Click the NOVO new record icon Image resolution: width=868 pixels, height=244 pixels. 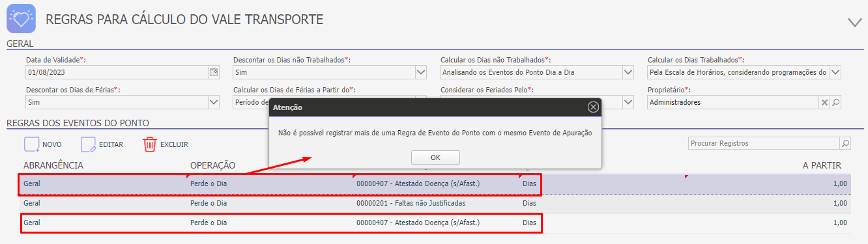(x=32, y=144)
